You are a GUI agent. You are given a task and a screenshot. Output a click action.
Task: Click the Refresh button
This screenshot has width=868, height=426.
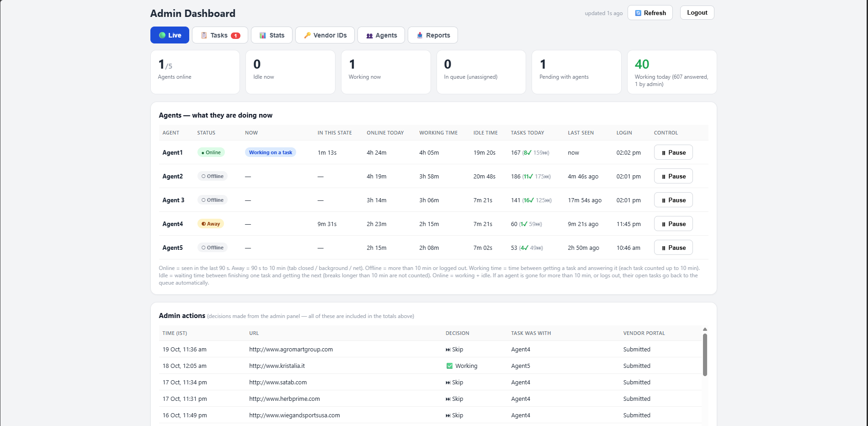650,13
